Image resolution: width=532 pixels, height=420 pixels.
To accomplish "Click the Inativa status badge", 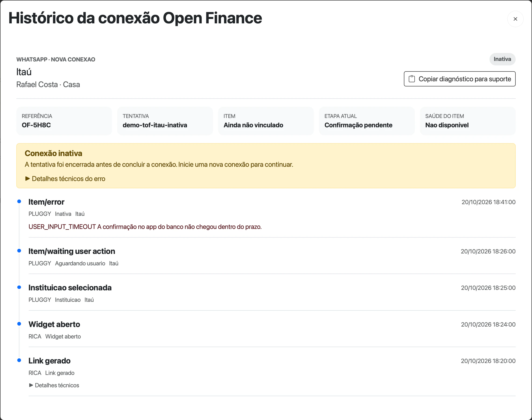I will point(502,59).
